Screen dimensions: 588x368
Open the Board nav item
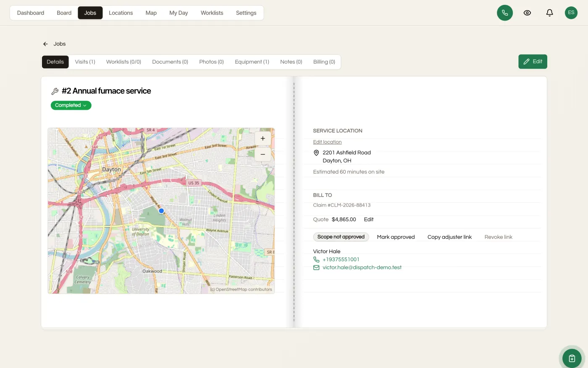click(64, 13)
